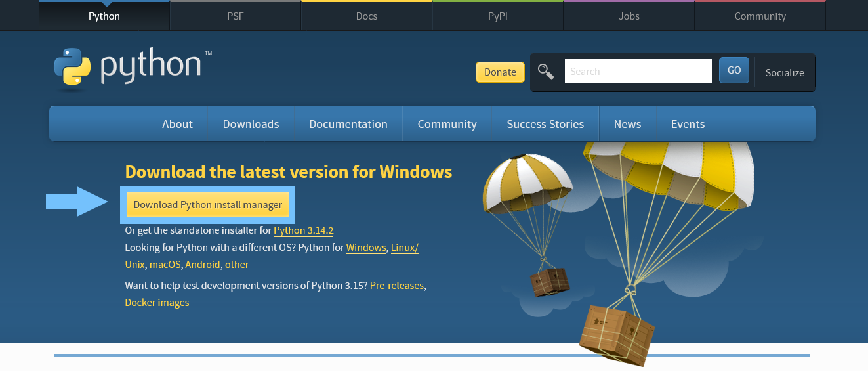Viewport: 868px width, 371px height.
Task: Follow the Android link
Action: pyautogui.click(x=202, y=265)
